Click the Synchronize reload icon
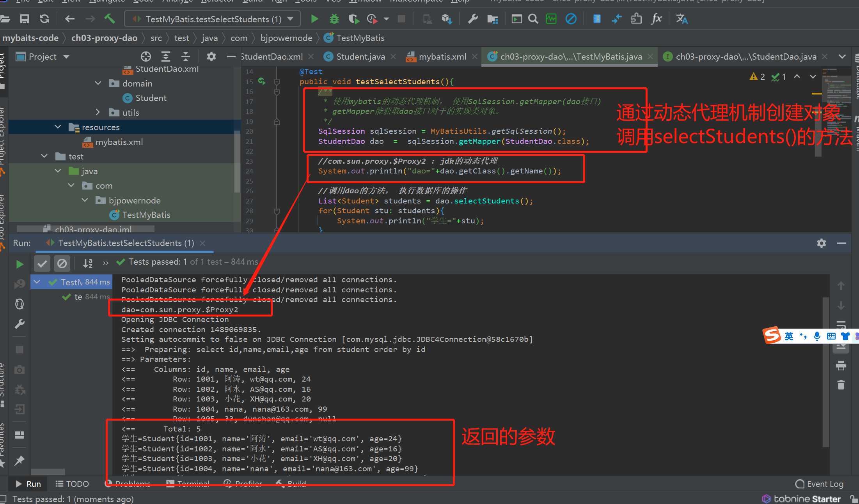This screenshot has height=504, width=859. 44,19
